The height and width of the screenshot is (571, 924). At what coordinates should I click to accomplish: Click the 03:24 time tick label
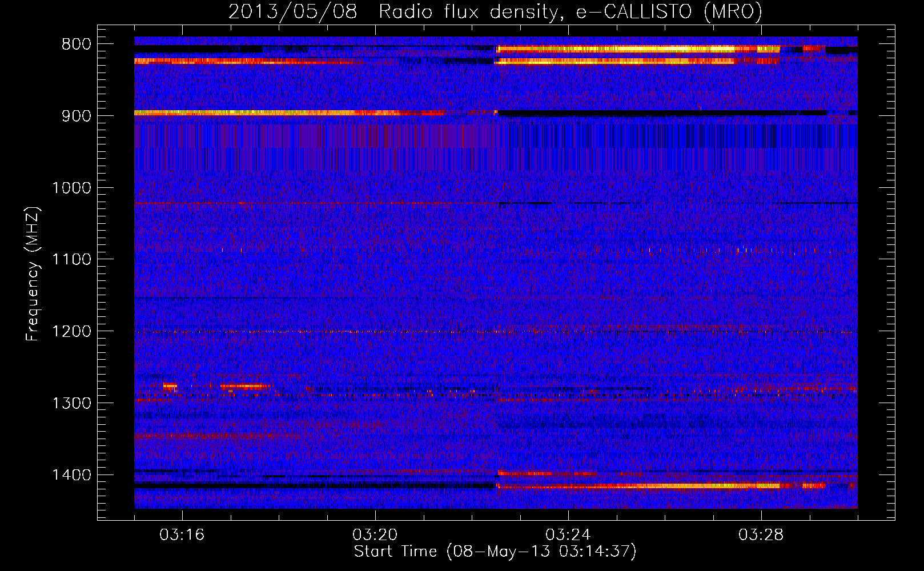point(568,535)
